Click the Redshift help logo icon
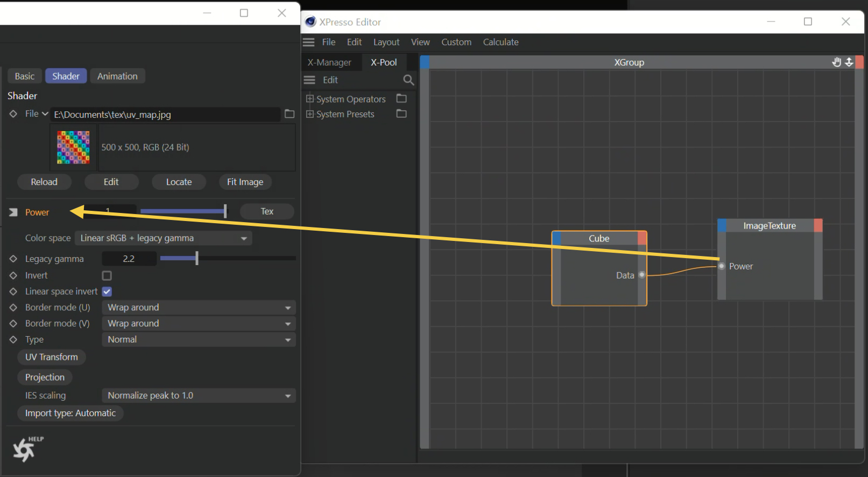 (27, 448)
